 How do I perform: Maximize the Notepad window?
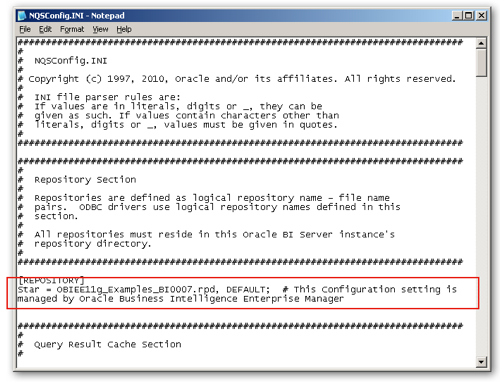click(x=468, y=15)
